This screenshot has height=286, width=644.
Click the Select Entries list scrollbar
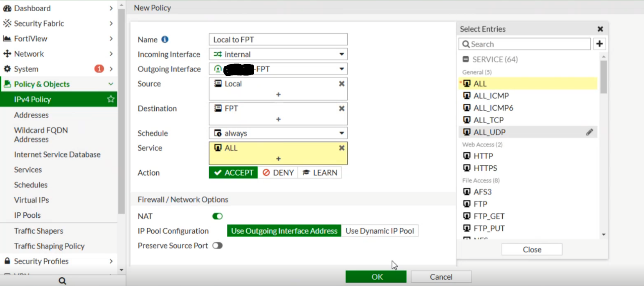tap(604, 77)
